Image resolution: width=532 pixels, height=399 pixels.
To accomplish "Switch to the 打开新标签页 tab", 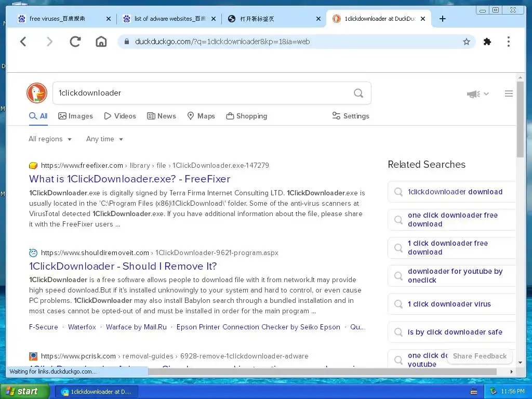I will pos(257,19).
